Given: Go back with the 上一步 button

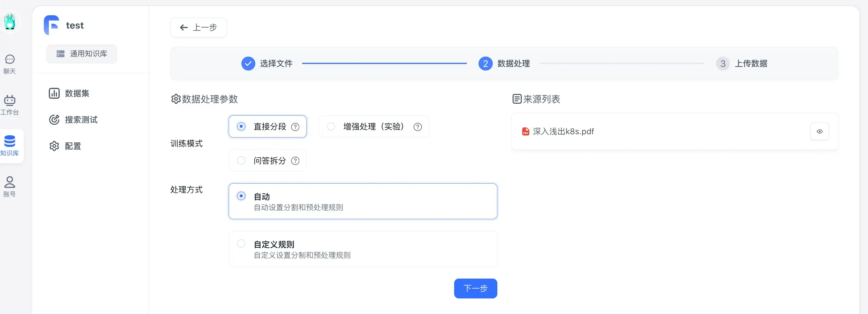Looking at the screenshot, I should pos(198,28).
